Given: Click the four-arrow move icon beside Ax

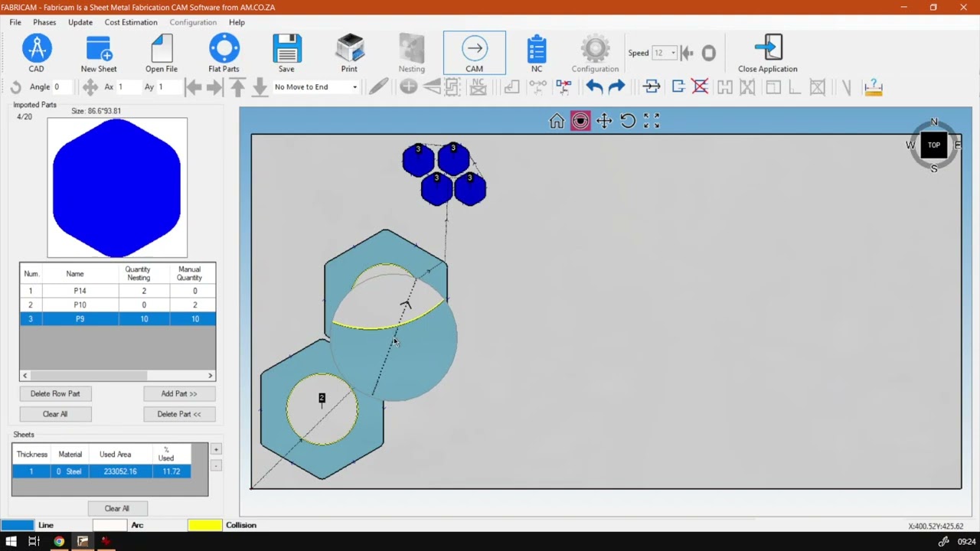Looking at the screenshot, I should 90,87.
